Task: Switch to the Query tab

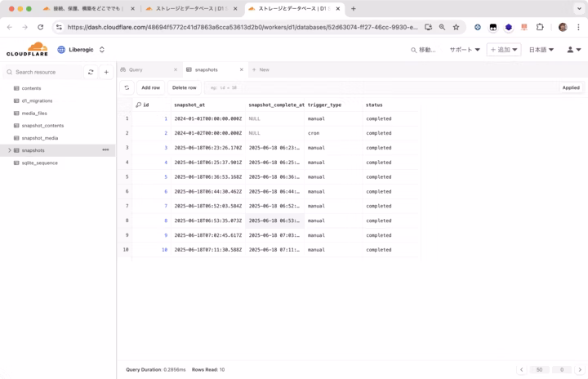Action: click(136, 69)
